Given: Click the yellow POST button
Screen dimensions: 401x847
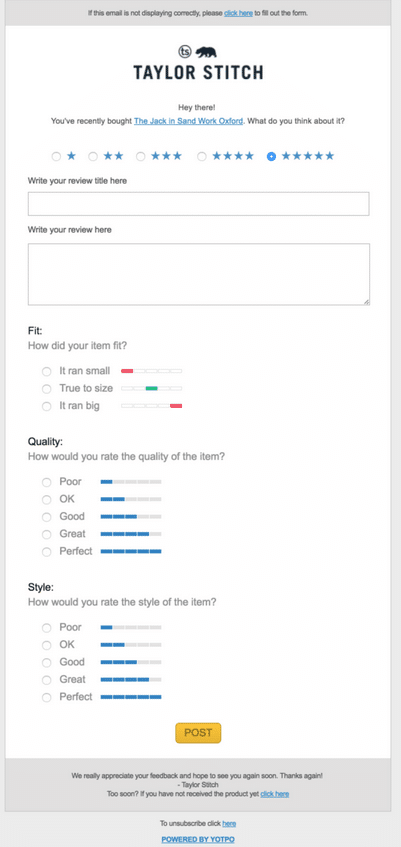Looking at the screenshot, I should tap(198, 733).
